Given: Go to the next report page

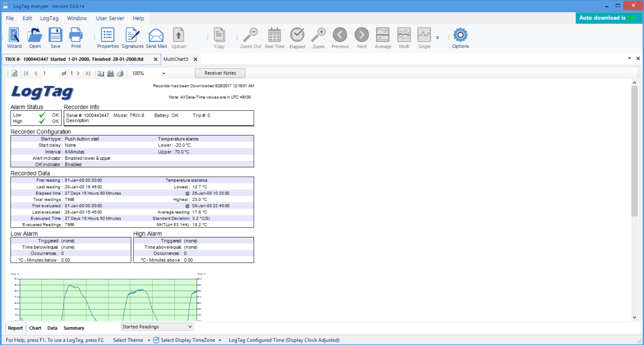Looking at the screenshot, I should coord(78,73).
